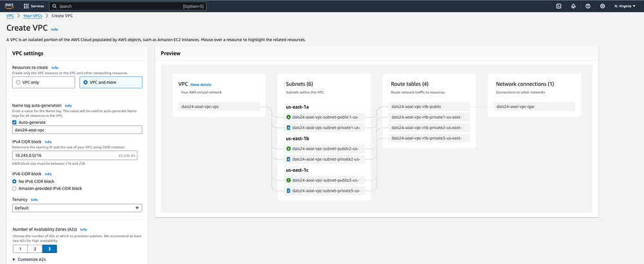Choose No IPv6 CIDR block

coord(15,181)
